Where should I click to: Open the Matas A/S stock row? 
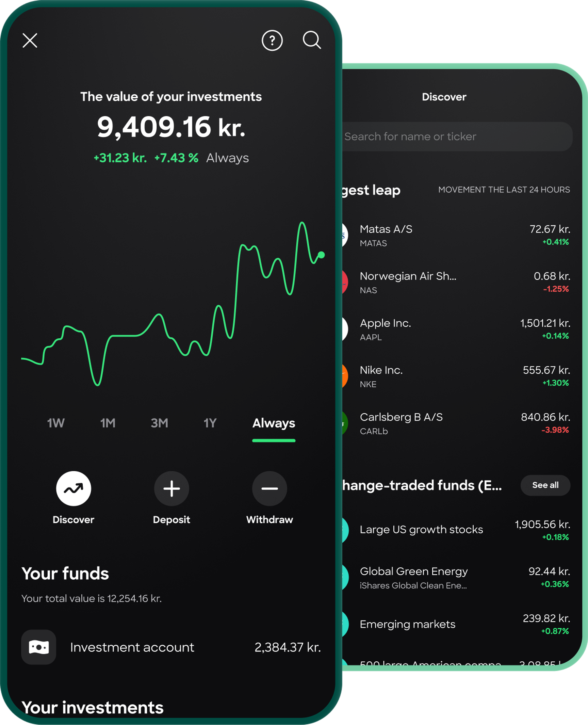pyautogui.click(x=456, y=235)
